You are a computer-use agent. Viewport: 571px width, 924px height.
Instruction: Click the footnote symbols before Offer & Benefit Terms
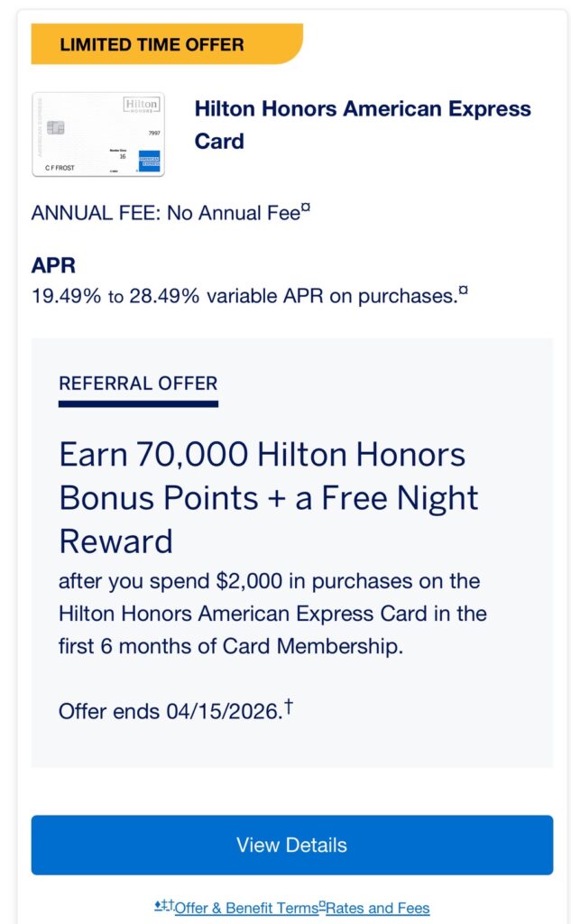coord(164,906)
